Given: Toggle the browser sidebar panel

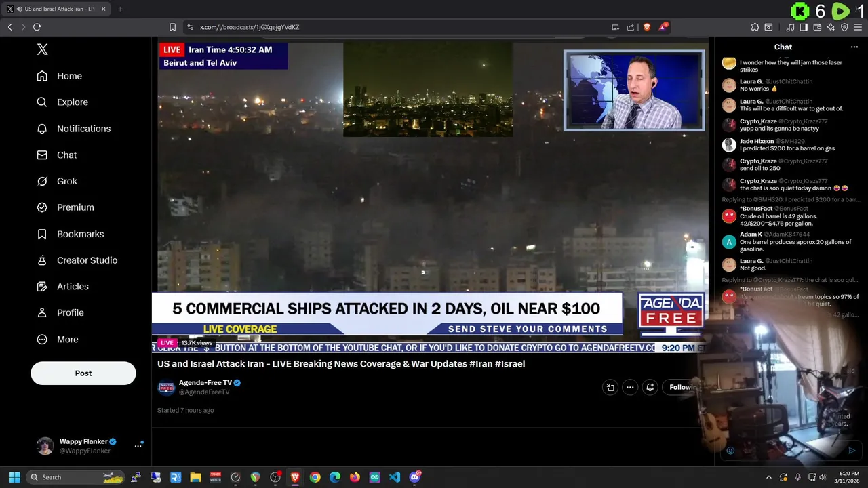Looking at the screenshot, I should pos(804,27).
